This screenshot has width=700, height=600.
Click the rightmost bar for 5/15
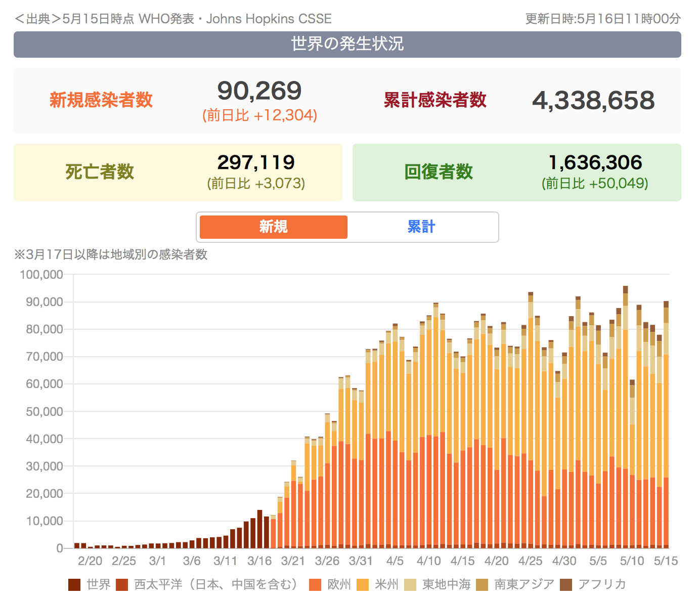click(x=666, y=425)
